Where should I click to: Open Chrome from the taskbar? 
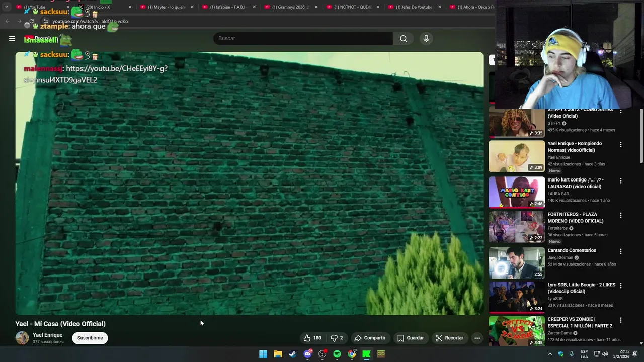(x=352, y=354)
